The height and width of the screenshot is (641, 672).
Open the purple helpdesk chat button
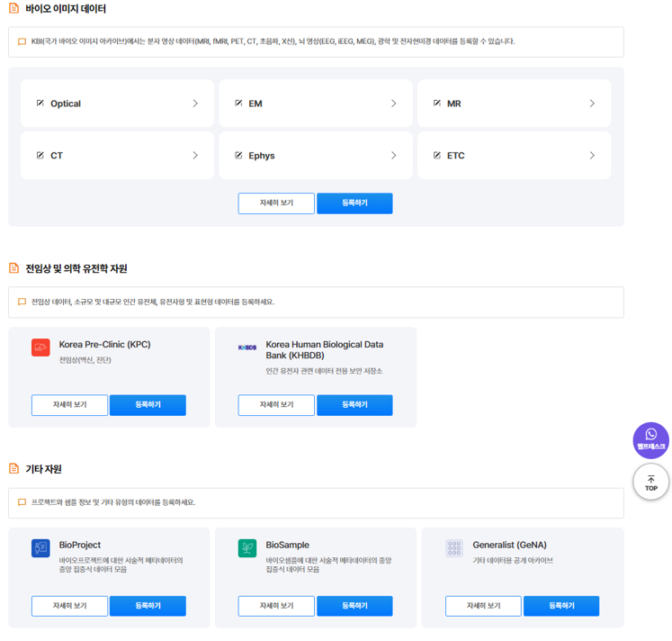pyautogui.click(x=650, y=439)
